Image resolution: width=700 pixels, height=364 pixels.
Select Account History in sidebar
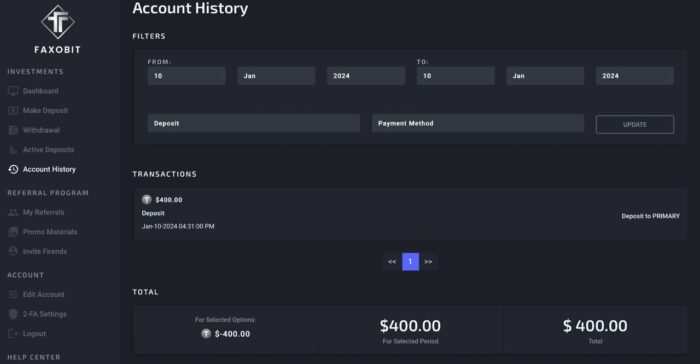coord(49,169)
